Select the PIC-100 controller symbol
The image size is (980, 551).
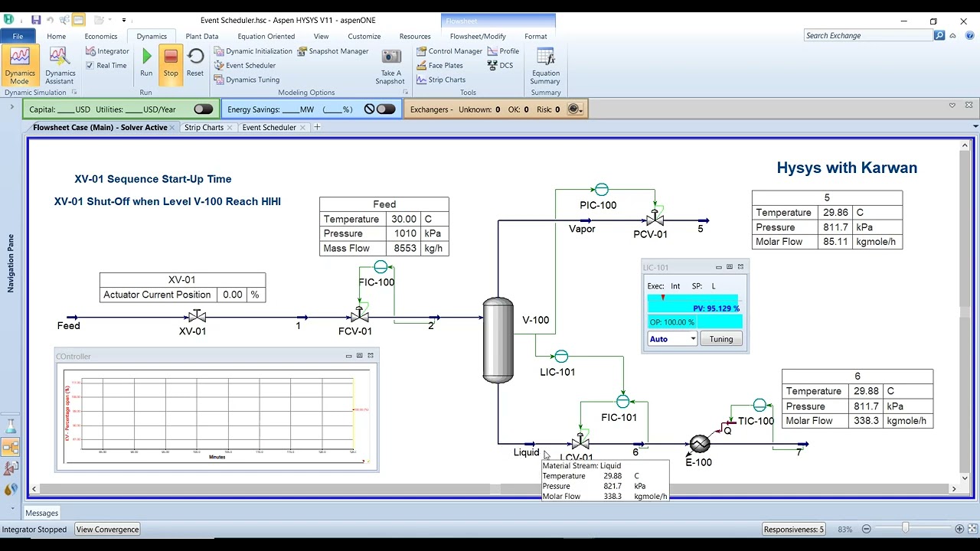[601, 190]
